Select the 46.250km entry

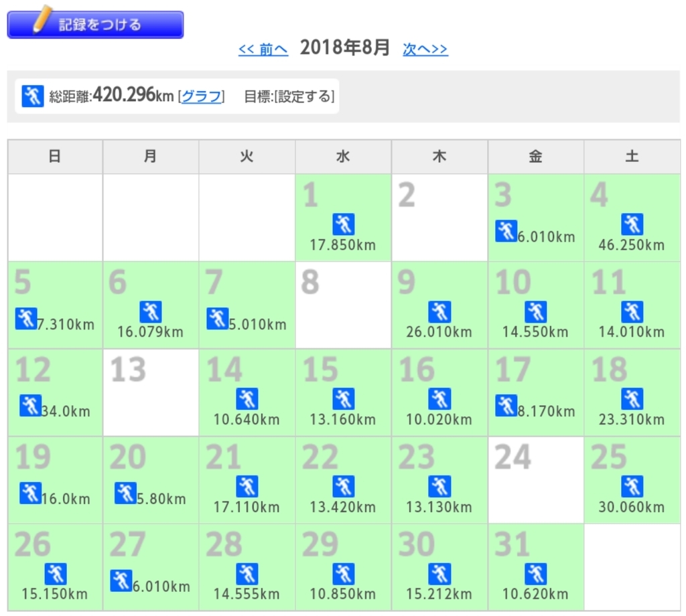pos(632,245)
